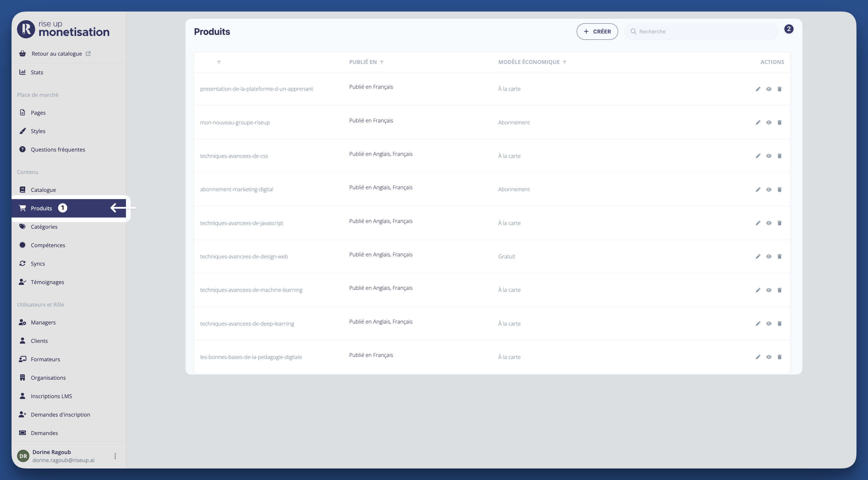Toggle the eye icon for techniques-avancees-de-deep-learning
This screenshot has width=868, height=480.
pyautogui.click(x=769, y=324)
